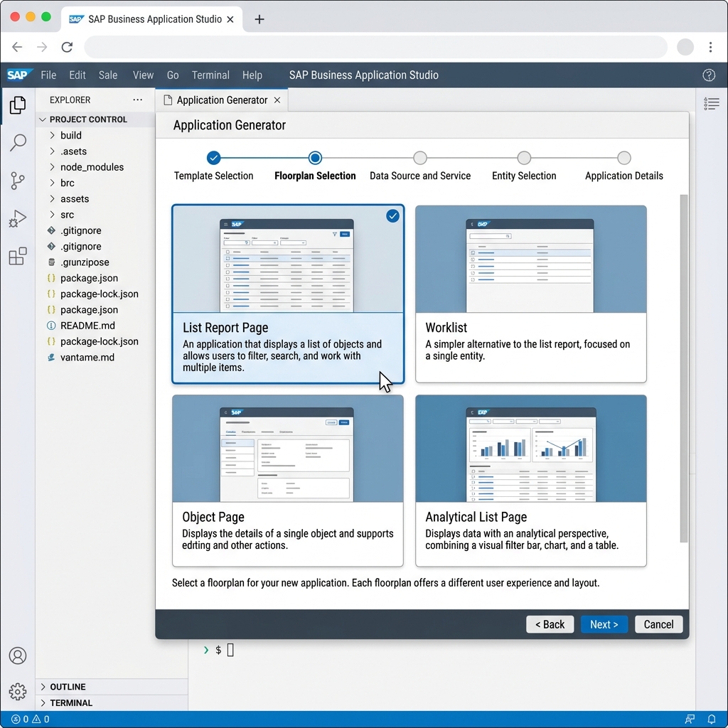Open the Explorer more actions ellipsis
Viewport: 728px width, 728px height.
coord(137,100)
